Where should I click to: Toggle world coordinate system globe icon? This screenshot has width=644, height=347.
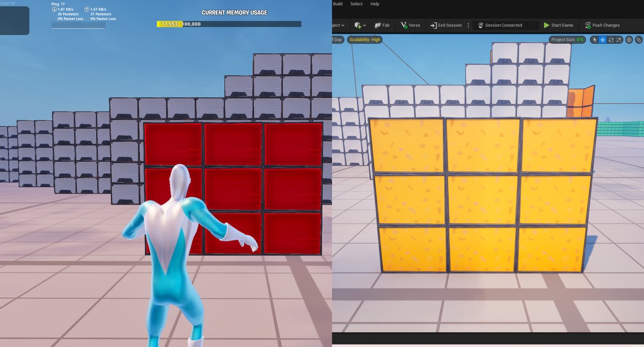[629, 40]
